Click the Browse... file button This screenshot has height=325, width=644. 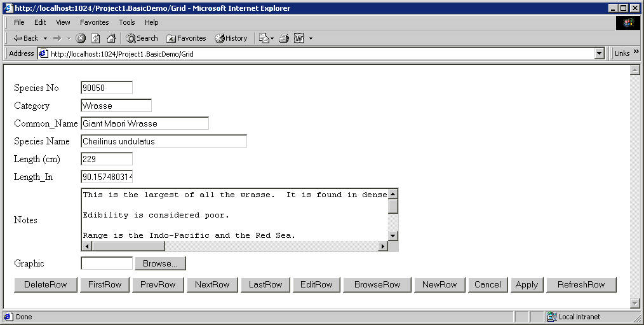coord(160,263)
